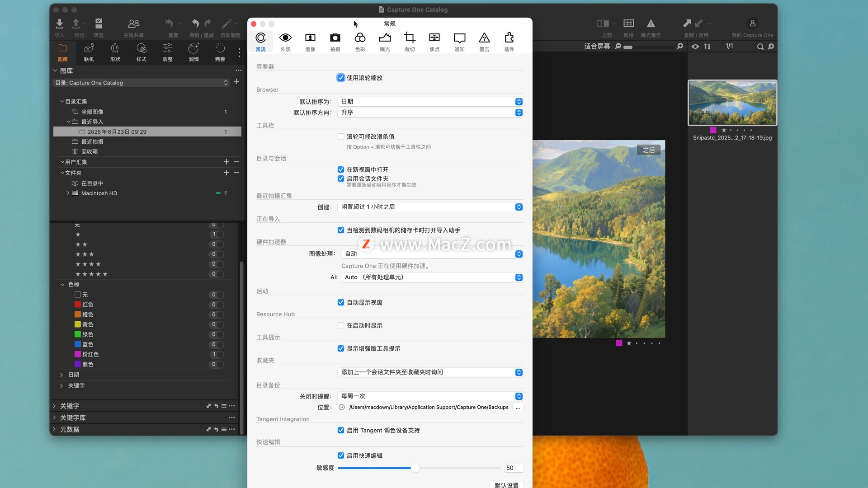Open the 创建 dropdown for recent captures
The height and width of the screenshot is (488, 868).
(x=430, y=206)
